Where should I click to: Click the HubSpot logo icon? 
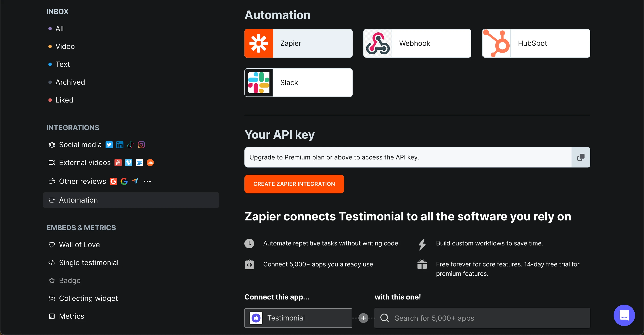[x=496, y=43]
